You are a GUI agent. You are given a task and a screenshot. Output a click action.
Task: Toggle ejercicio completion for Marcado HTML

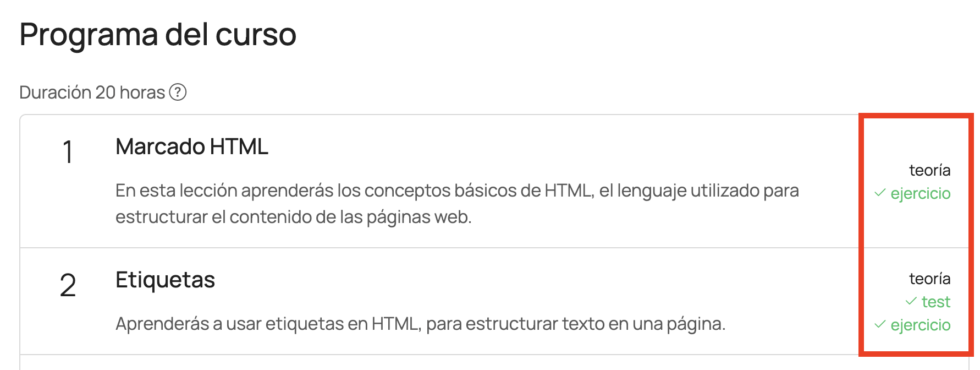[921, 194]
